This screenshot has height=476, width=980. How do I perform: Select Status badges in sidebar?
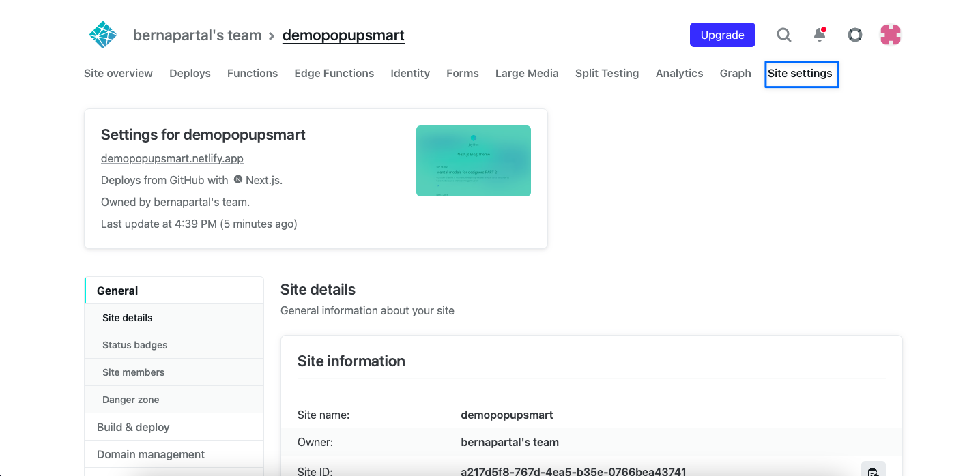(x=174, y=345)
